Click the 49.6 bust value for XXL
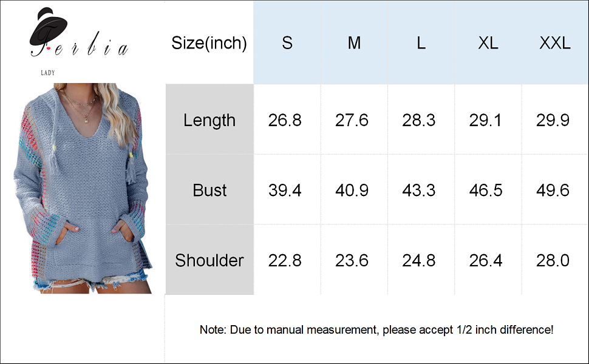This screenshot has width=589, height=364. pyautogui.click(x=553, y=190)
